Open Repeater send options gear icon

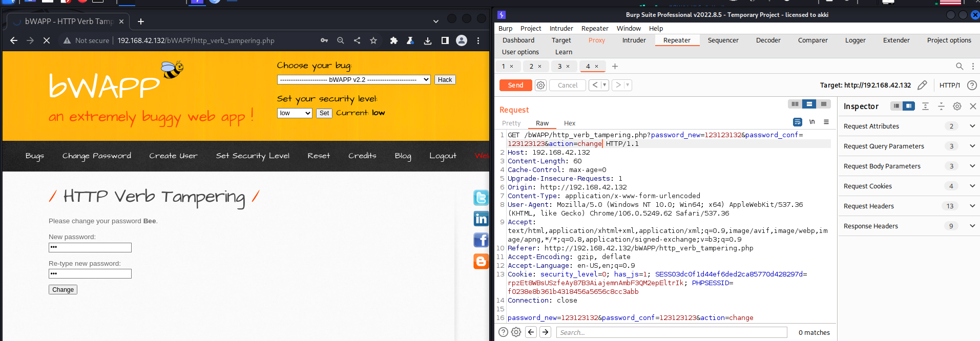(540, 86)
